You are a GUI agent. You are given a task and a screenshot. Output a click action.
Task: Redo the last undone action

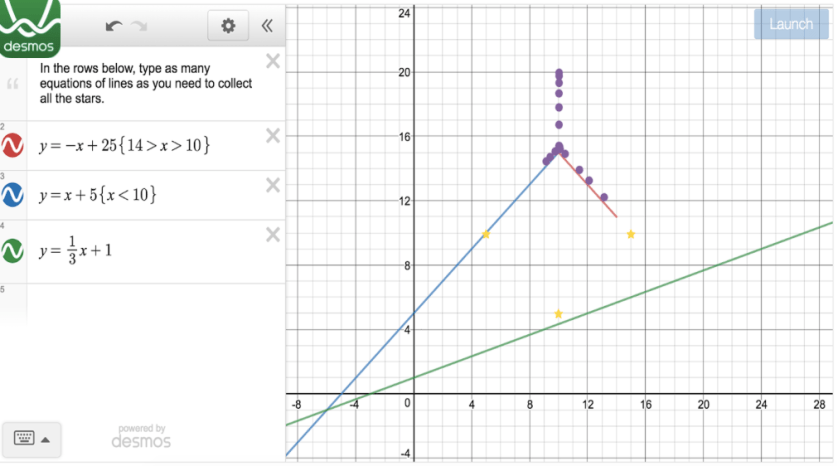coord(140,26)
